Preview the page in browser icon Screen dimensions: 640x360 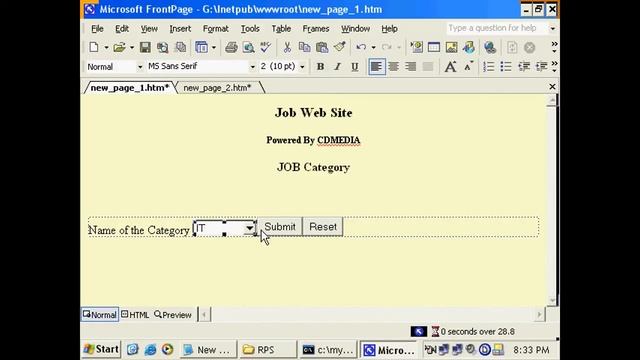pos(248,47)
